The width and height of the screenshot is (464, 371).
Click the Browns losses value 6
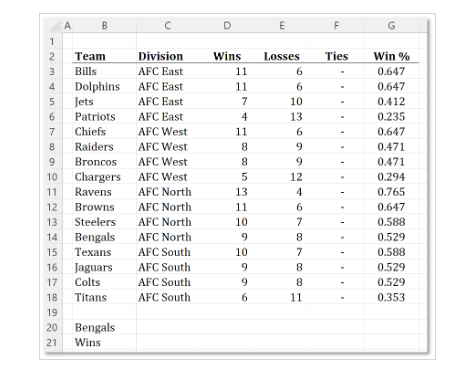(x=299, y=207)
